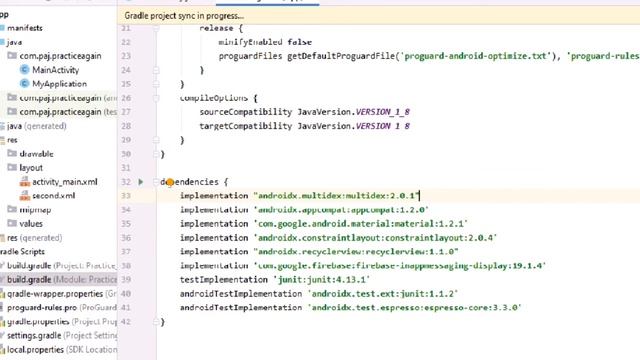This screenshot has height=360, width=640.
Task: Run dependencies block via gutter arrow
Action: click(x=140, y=182)
